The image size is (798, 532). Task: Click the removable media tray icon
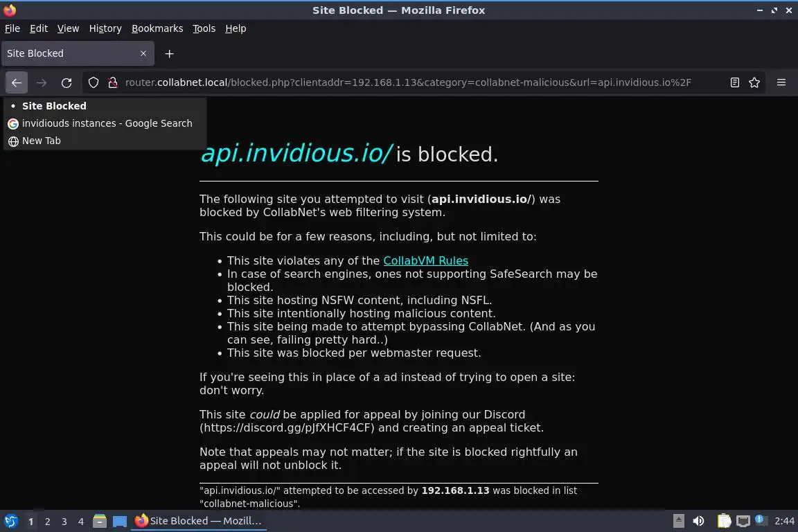(678, 521)
